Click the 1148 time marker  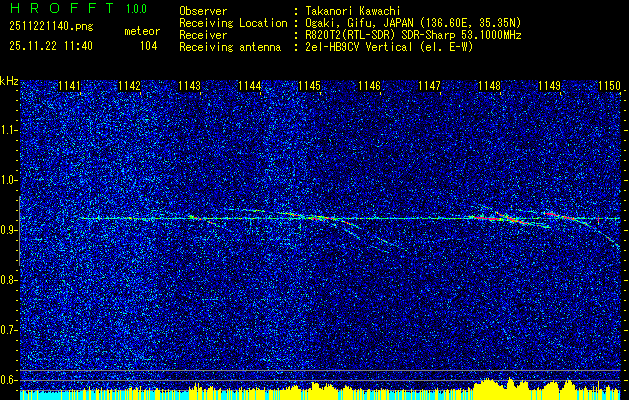pyautogui.click(x=489, y=86)
